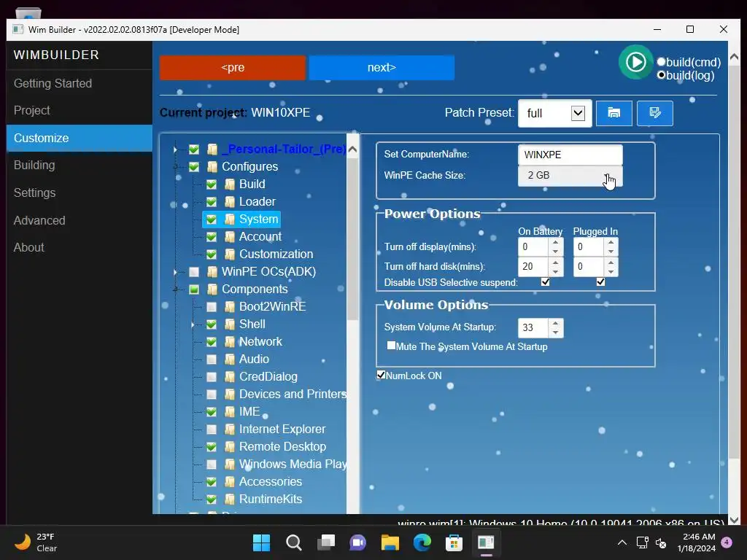Image resolution: width=747 pixels, height=560 pixels.
Task: Select the build(cmd) radio option
Action: [x=661, y=62]
